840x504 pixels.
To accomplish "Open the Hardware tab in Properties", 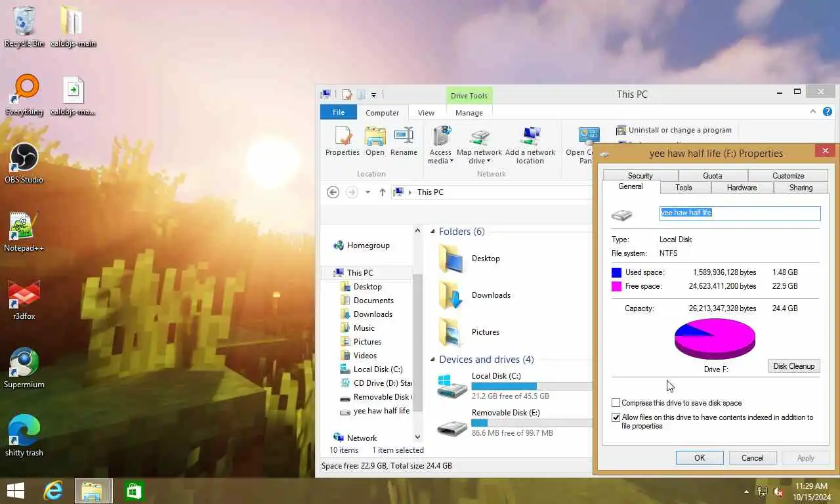I will [742, 188].
